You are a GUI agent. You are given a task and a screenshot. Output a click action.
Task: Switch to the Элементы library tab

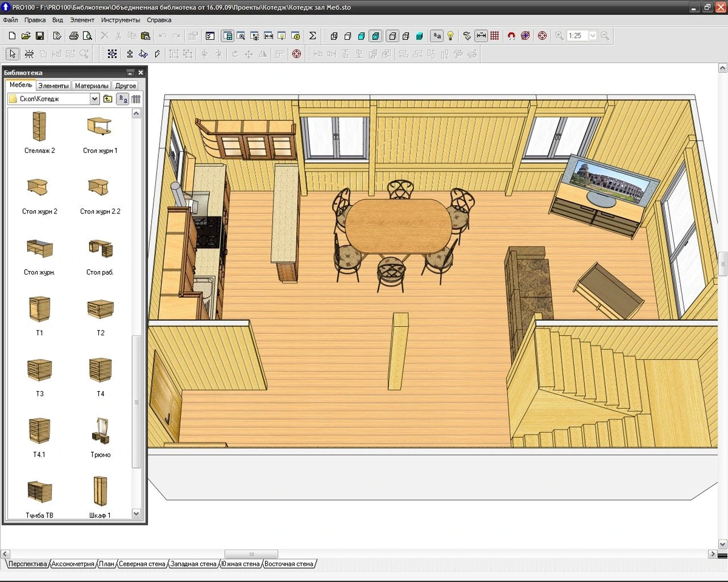click(53, 85)
